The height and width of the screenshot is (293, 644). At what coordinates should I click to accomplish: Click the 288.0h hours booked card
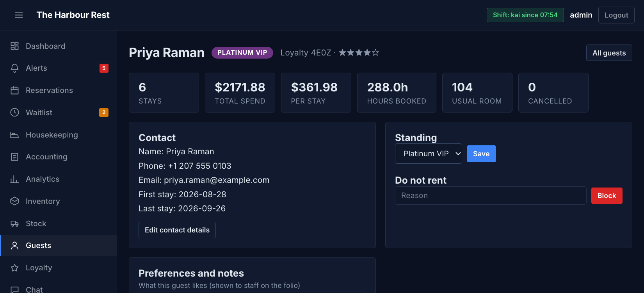point(397,93)
